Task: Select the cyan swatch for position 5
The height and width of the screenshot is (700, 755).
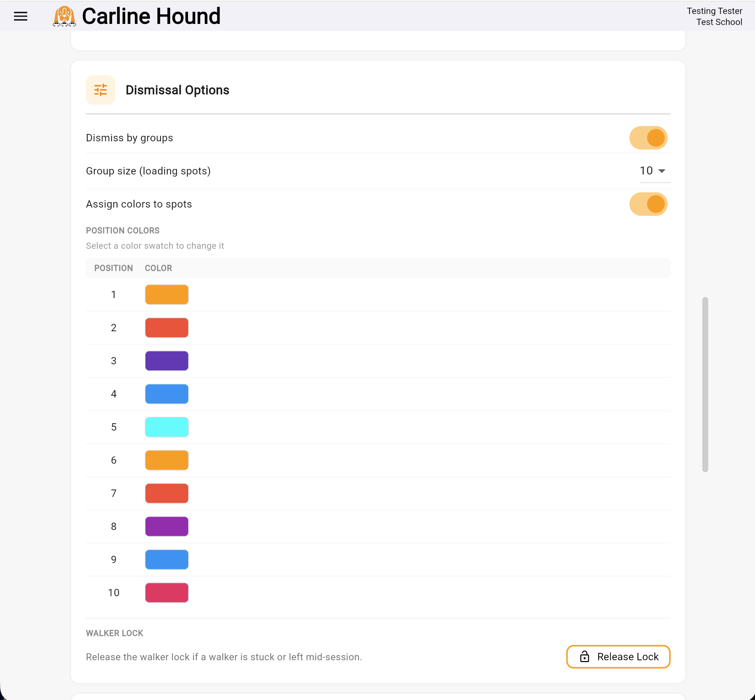Action: (x=167, y=427)
